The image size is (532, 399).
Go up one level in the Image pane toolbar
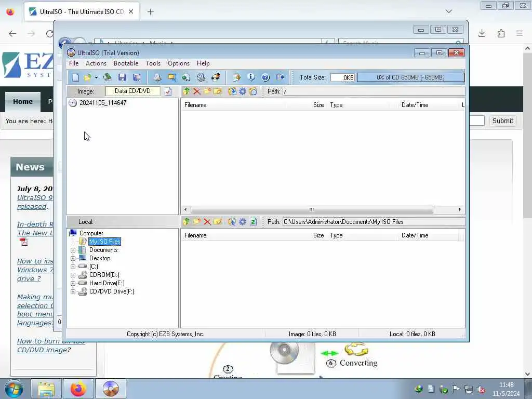[x=187, y=91]
